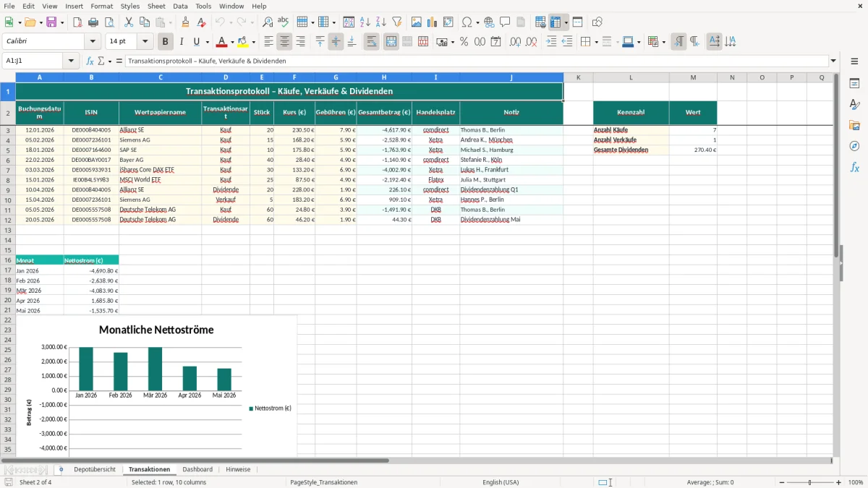Open the Export as PDF tool
Image resolution: width=868 pixels, height=488 pixels.
77,22
